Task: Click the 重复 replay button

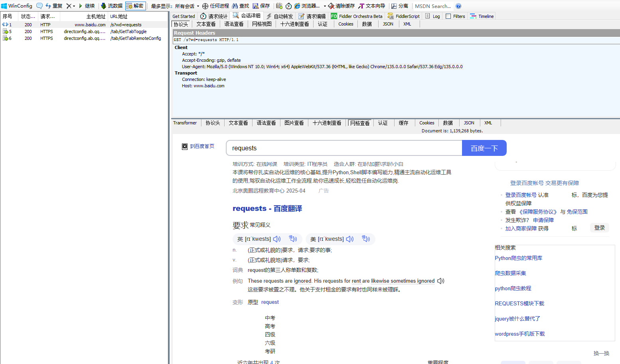Action: [54, 6]
